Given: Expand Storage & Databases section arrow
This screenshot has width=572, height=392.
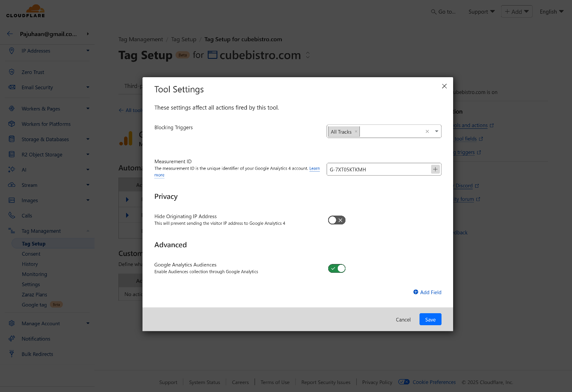Looking at the screenshot, I should click(88, 139).
